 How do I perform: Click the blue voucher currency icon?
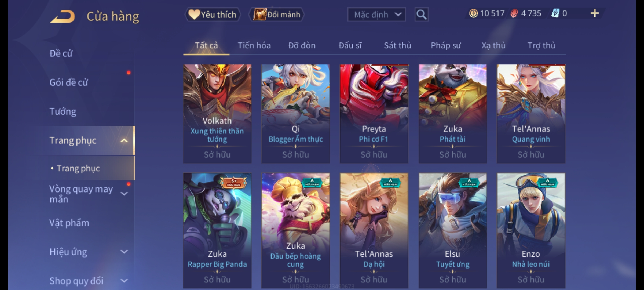click(x=555, y=13)
